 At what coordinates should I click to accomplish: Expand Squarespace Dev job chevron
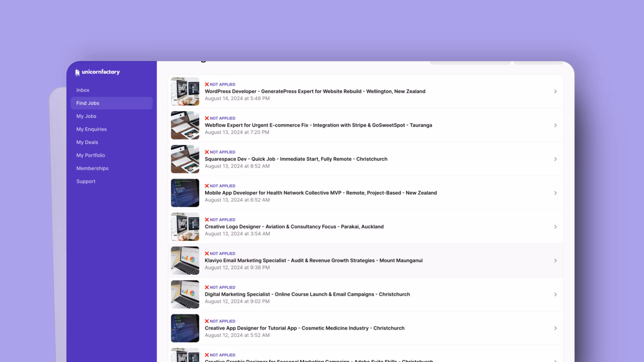coord(555,159)
